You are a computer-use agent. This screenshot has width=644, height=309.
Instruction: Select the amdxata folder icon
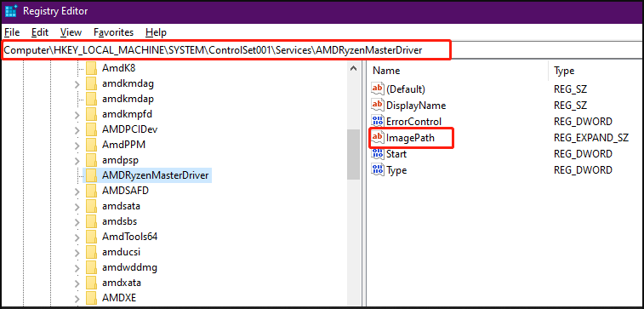pyautogui.click(x=91, y=283)
